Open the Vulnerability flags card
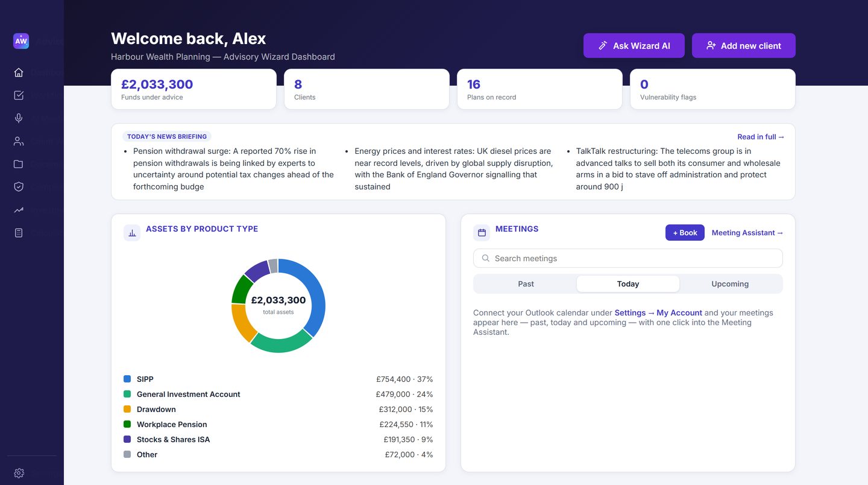Image resolution: width=868 pixels, height=485 pixels. coord(712,89)
